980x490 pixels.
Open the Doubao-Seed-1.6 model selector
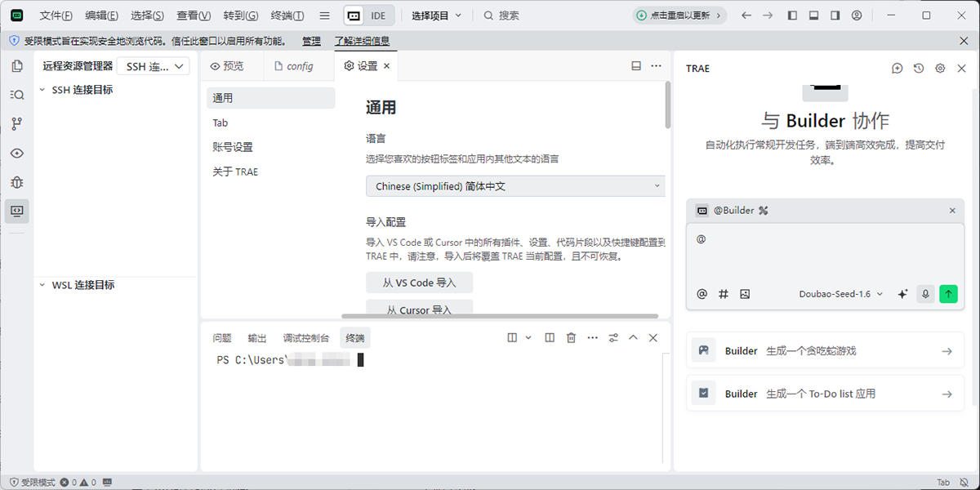[x=840, y=294]
